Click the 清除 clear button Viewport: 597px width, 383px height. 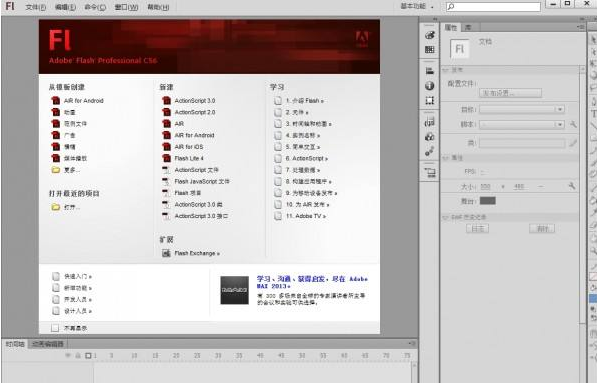[x=542, y=228]
